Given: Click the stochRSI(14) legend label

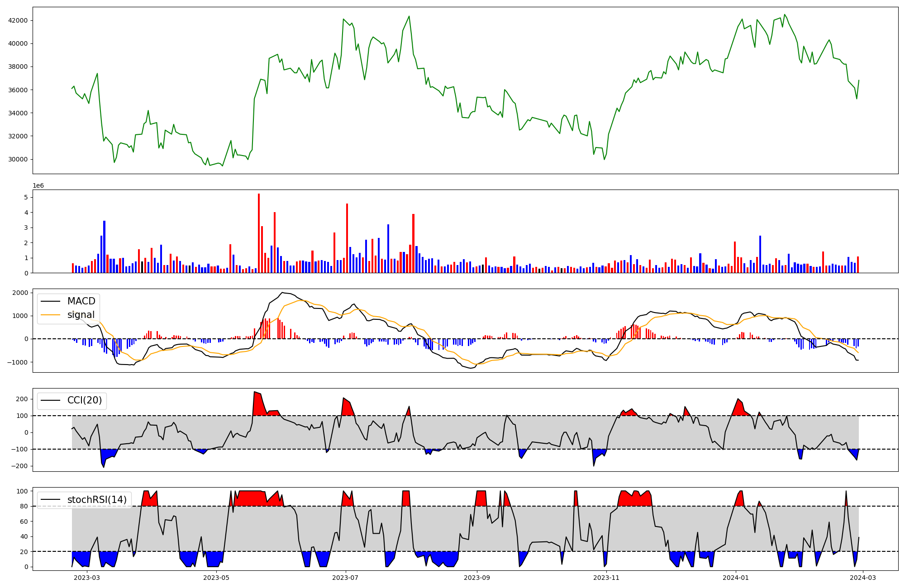Looking at the screenshot, I should [x=97, y=500].
